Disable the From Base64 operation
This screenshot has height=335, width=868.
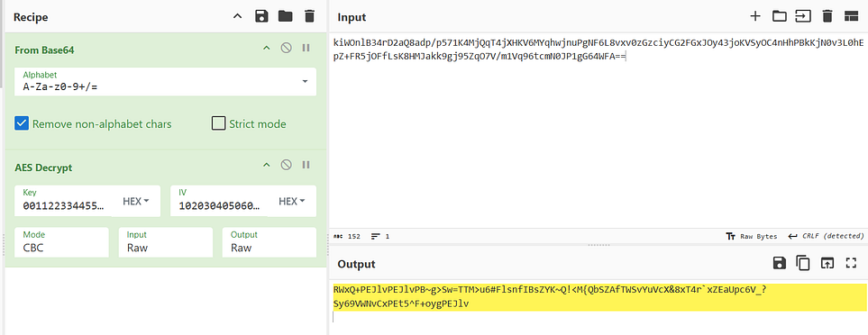[287, 48]
